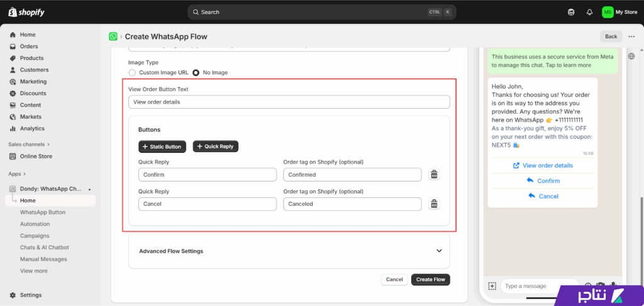Select the Custom Image URL option
644x306 pixels.
[132, 73]
